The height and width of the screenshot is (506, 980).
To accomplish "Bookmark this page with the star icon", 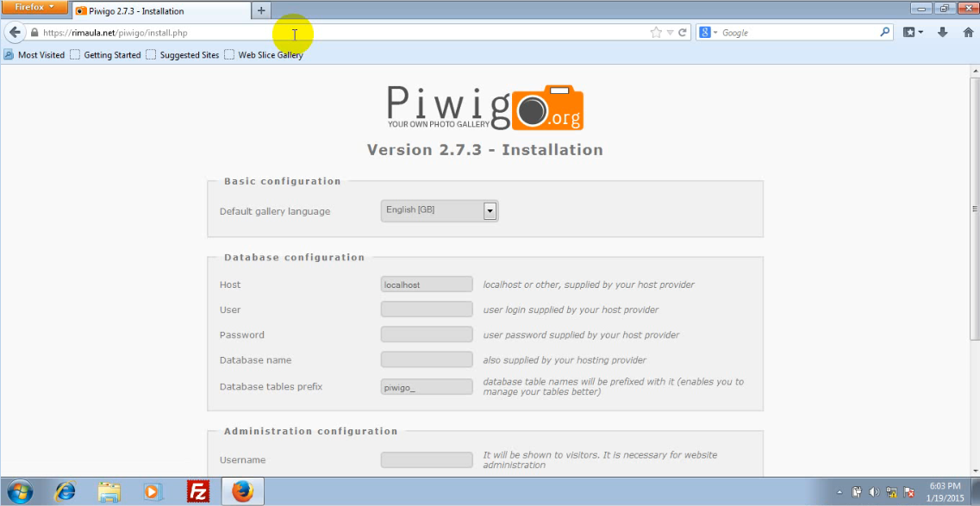I will (x=656, y=33).
